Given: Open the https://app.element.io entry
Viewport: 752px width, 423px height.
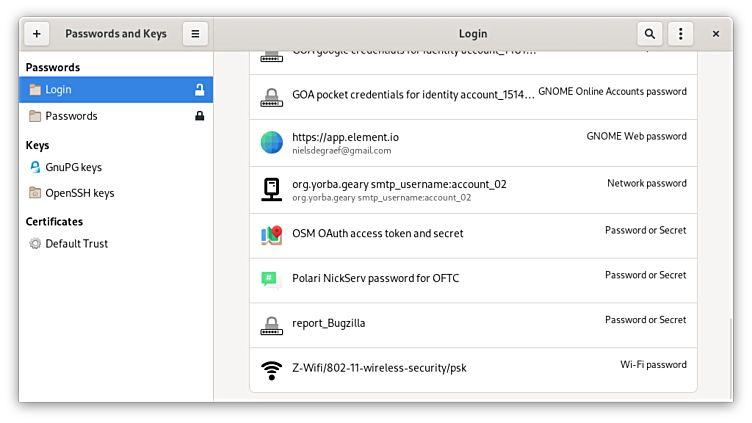Looking at the screenshot, I should pyautogui.click(x=473, y=143).
